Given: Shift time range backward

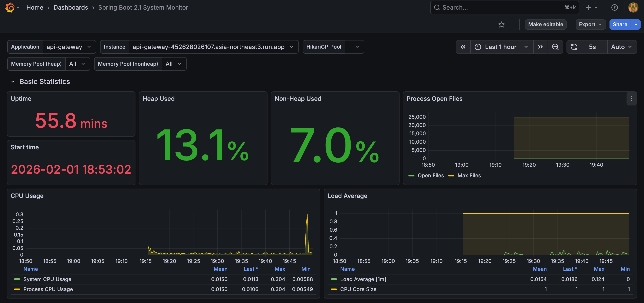Looking at the screenshot, I should (463, 47).
